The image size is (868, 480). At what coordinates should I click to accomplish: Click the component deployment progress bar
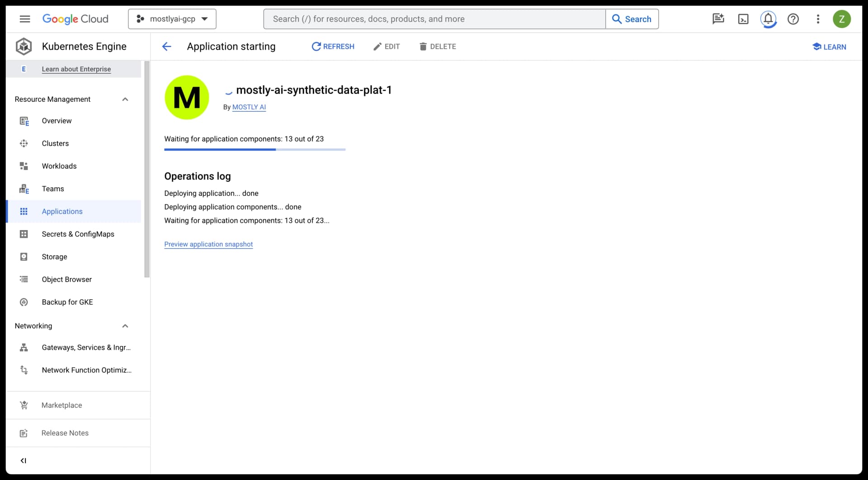(255, 149)
